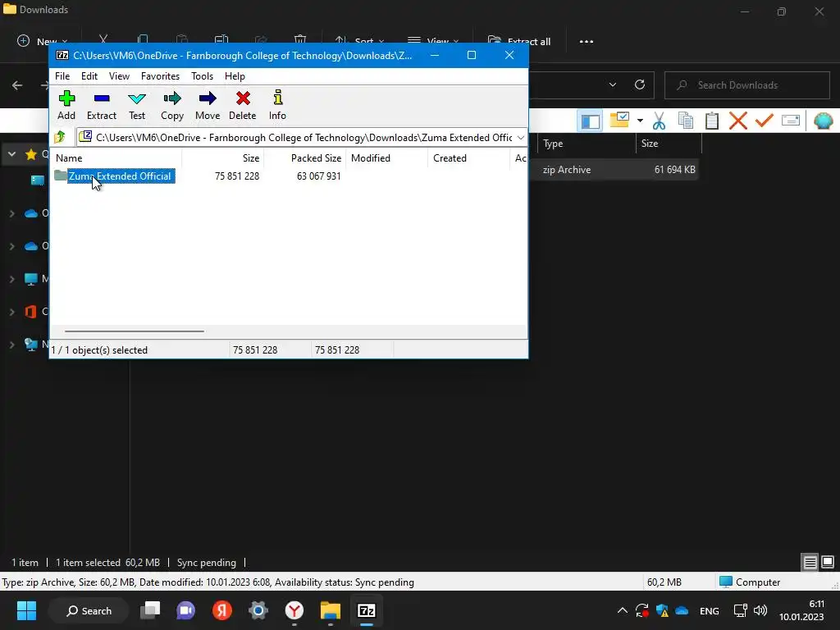Viewport: 840px width, 630px height.
Task: Click the scissors Cut icon
Action: 659,121
